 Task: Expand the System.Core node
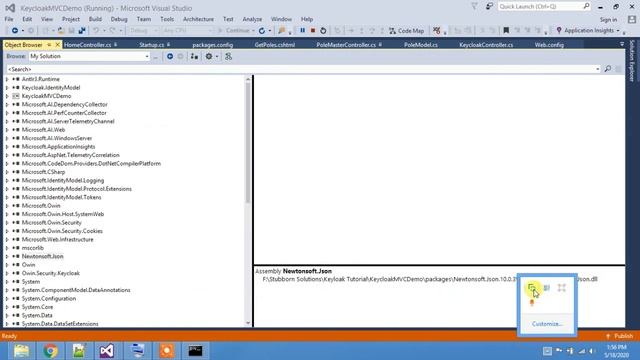point(7,307)
